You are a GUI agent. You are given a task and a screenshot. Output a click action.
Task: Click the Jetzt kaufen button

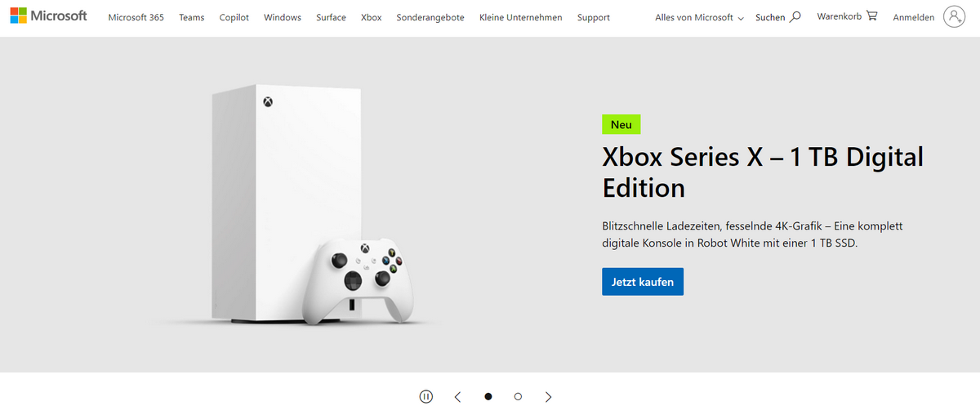point(643,281)
